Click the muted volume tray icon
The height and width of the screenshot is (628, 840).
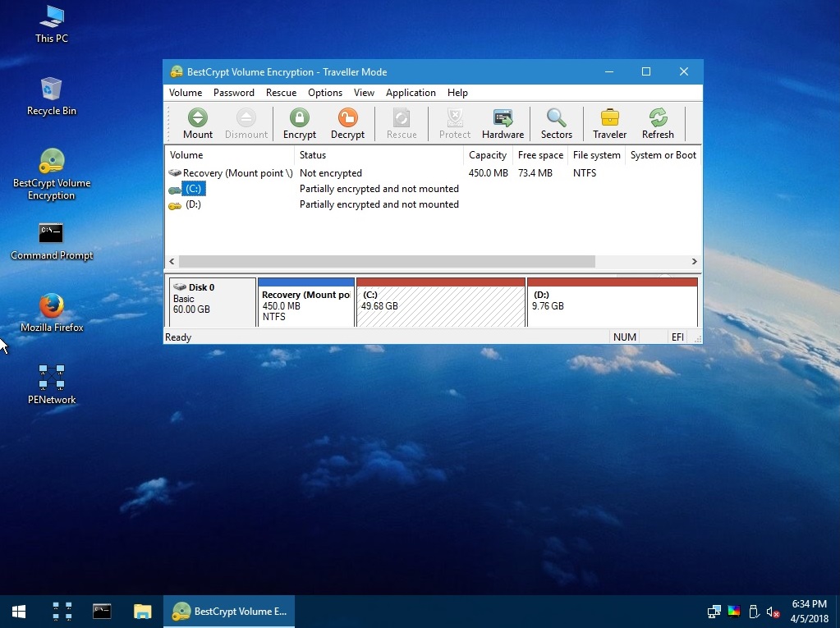tap(773, 612)
